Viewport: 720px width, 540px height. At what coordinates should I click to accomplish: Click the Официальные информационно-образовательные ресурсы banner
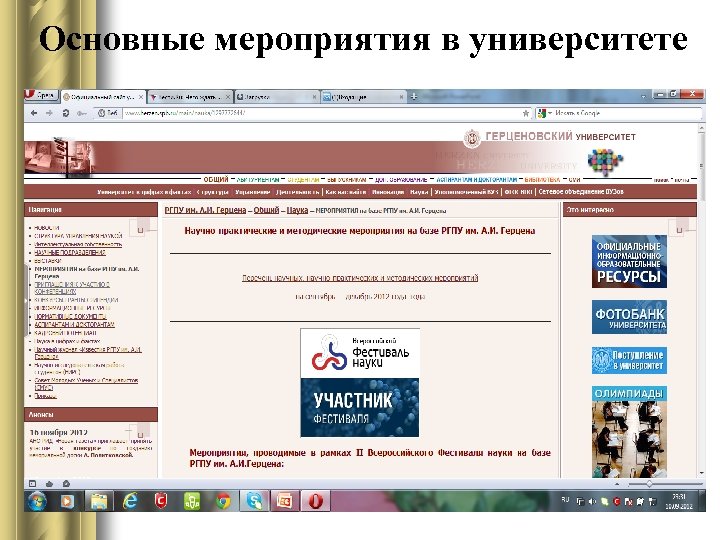click(x=629, y=262)
